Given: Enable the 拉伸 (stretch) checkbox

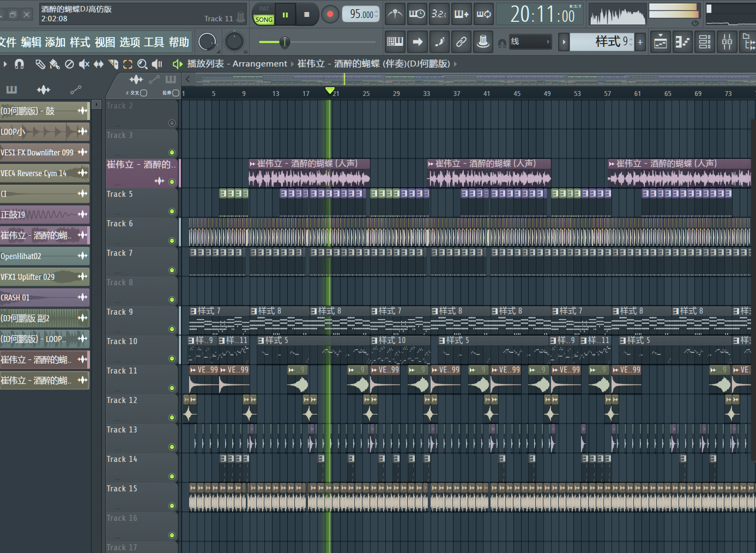Looking at the screenshot, I should click(x=176, y=93).
